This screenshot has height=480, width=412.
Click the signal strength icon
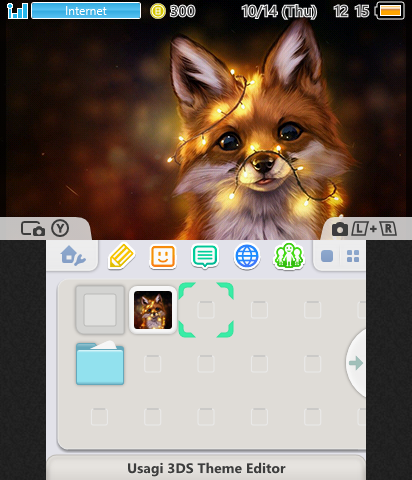click(x=17, y=11)
